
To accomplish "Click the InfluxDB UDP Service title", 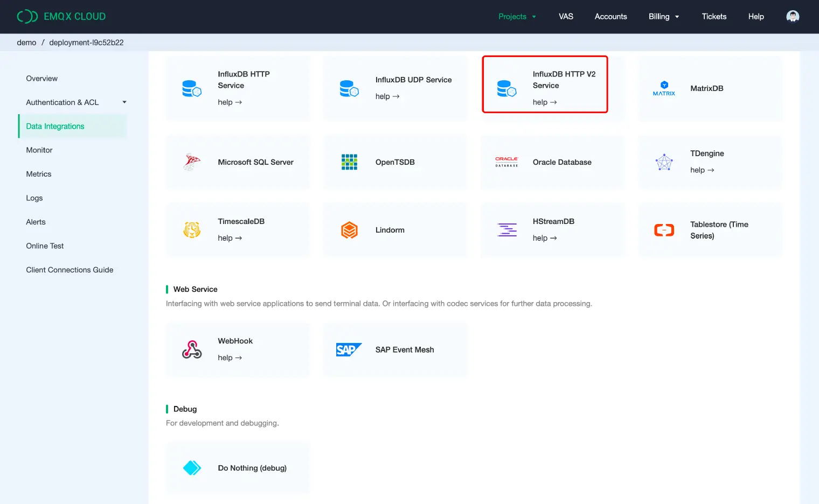I will click(413, 80).
